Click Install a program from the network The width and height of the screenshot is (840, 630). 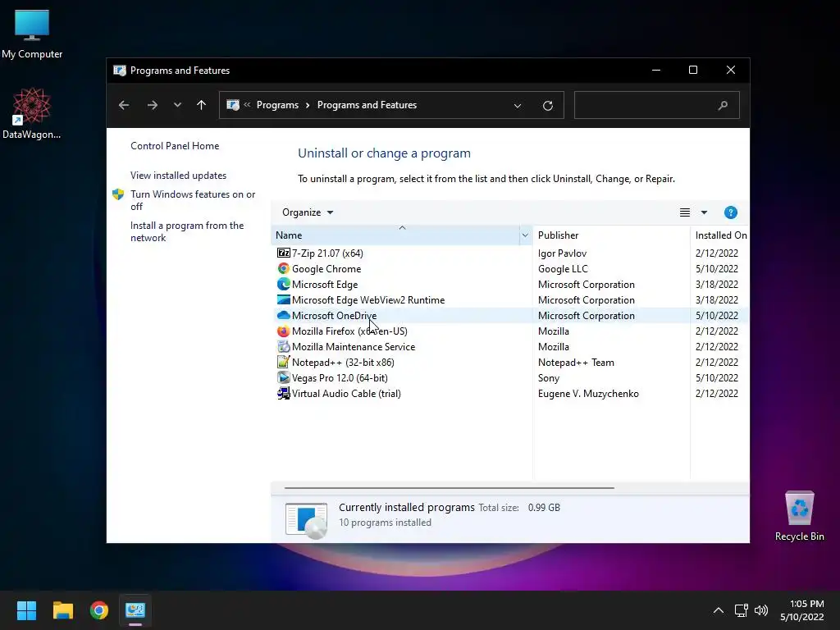click(187, 231)
